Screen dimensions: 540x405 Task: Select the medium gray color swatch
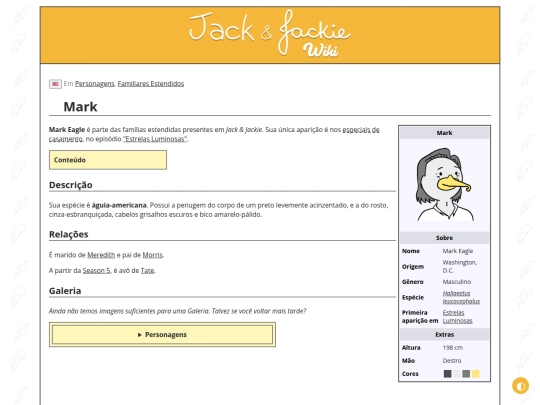[466, 374]
